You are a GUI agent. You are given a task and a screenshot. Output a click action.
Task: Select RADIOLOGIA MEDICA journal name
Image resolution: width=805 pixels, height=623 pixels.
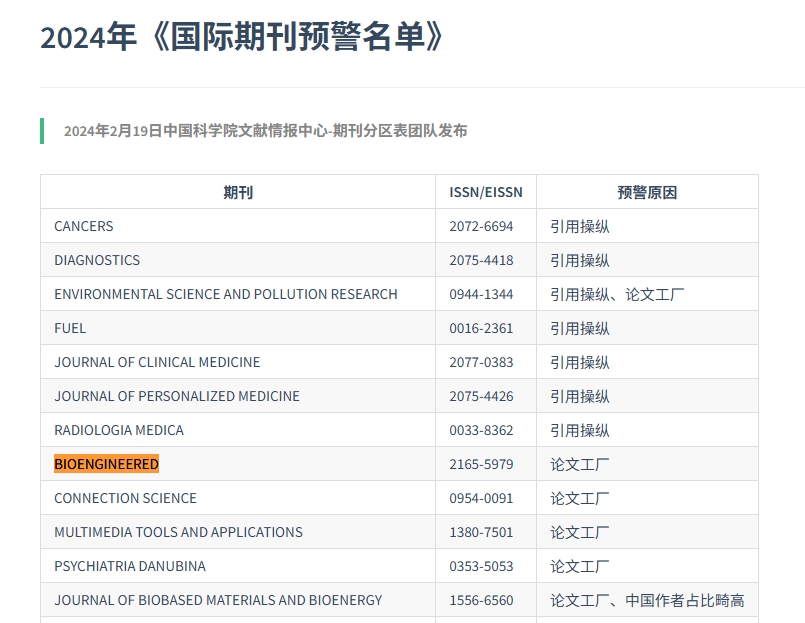(119, 430)
